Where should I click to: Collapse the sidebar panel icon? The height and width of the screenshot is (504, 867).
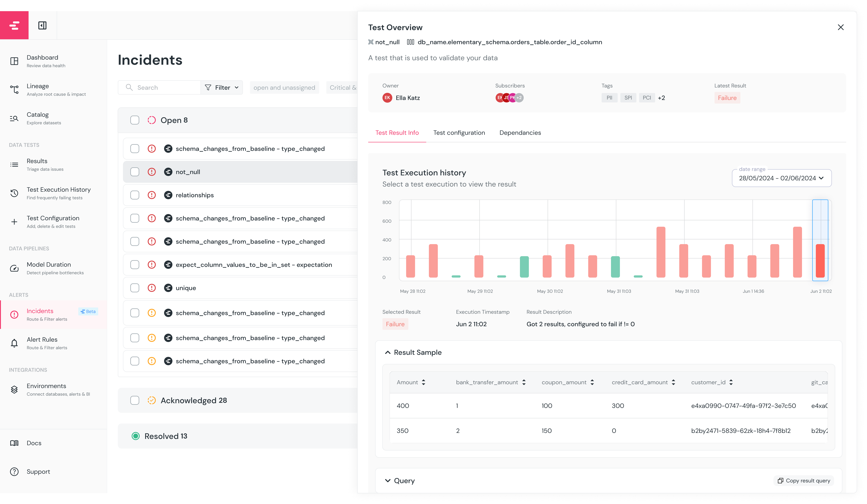[x=42, y=25]
